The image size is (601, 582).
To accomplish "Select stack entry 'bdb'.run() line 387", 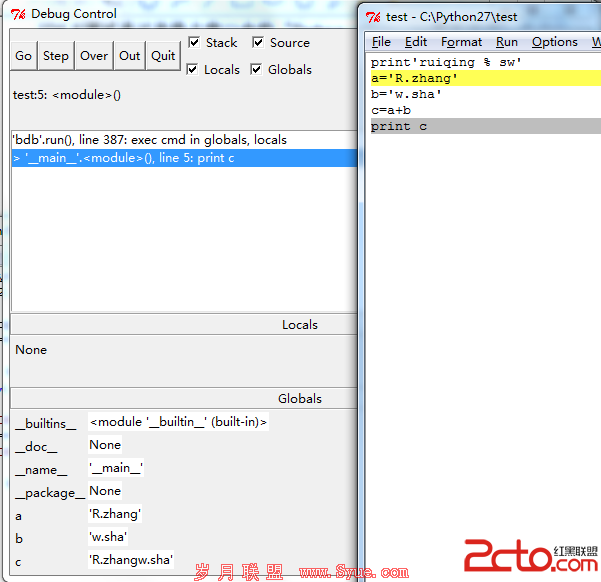I will point(184,140).
